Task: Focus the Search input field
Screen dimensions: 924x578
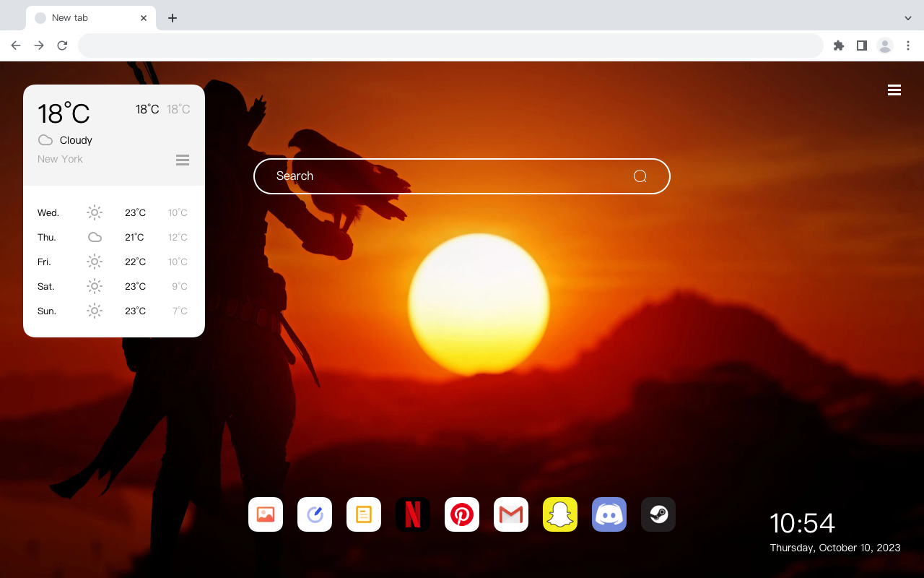Action: (462, 176)
